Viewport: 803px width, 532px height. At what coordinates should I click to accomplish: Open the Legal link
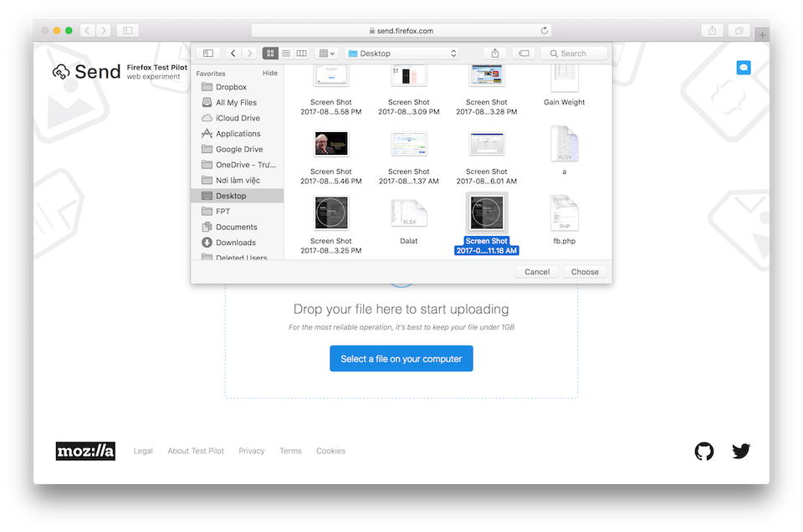[x=143, y=451]
